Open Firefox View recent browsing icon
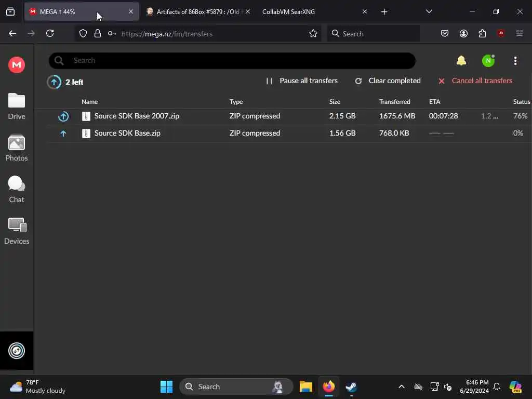 [x=10, y=12]
